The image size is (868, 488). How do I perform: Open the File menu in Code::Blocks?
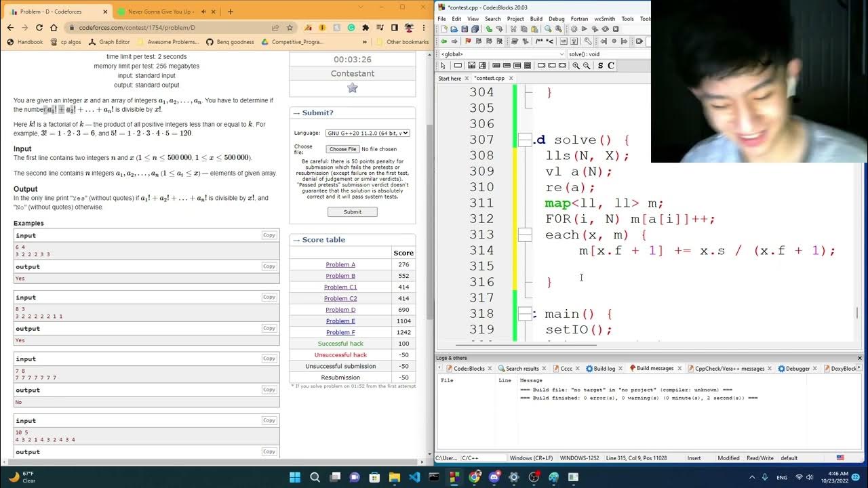(x=442, y=19)
